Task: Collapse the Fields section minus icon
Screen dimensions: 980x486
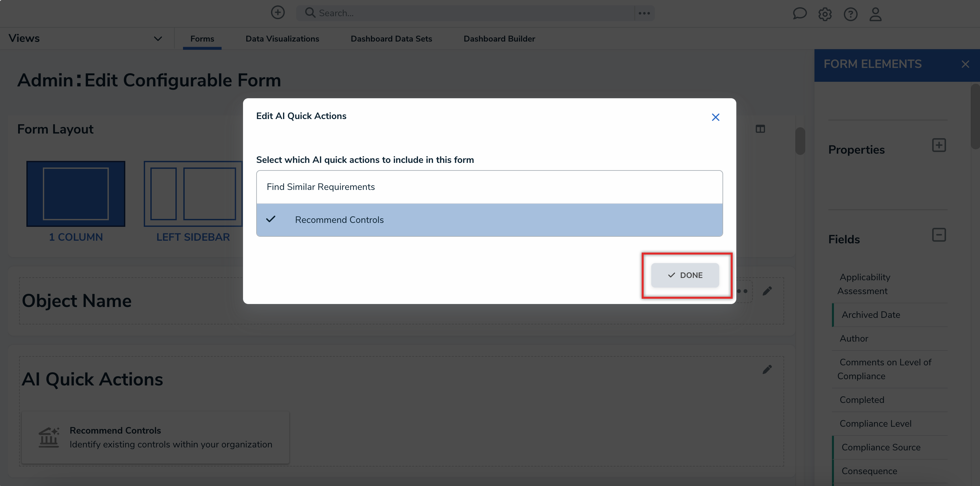Action: click(x=938, y=235)
